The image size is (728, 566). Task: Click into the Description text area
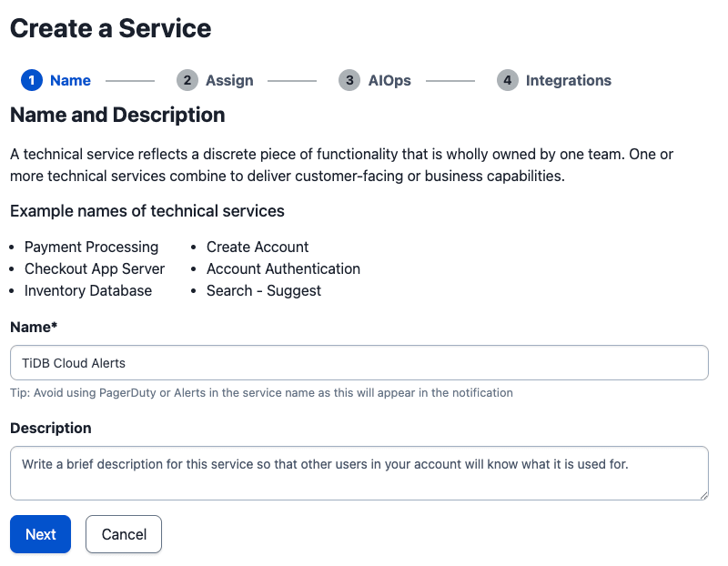359,473
